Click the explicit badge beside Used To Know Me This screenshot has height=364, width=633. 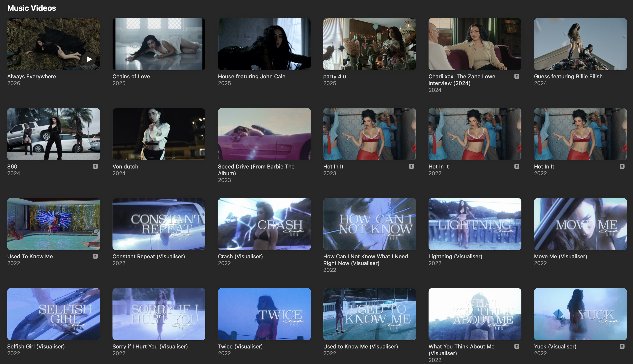tap(95, 256)
